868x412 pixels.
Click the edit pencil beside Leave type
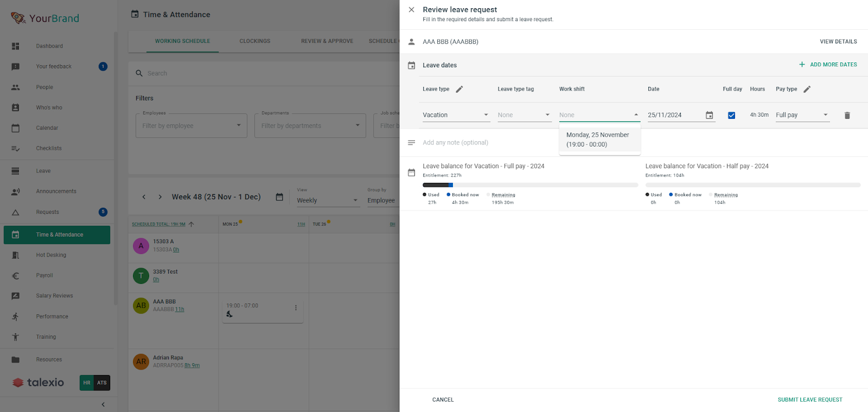click(x=459, y=89)
